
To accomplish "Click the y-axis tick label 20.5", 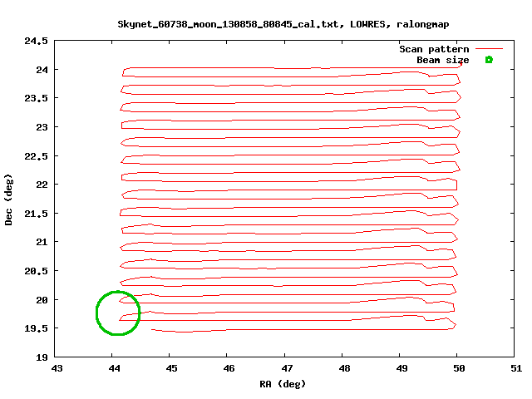I will 36,271.
